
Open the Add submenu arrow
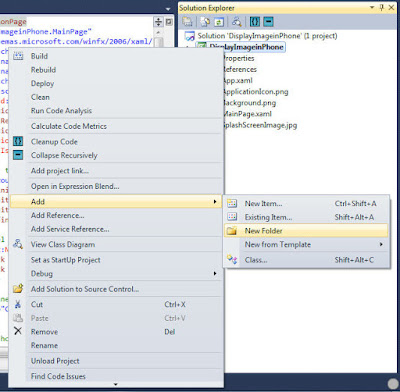[215, 202]
